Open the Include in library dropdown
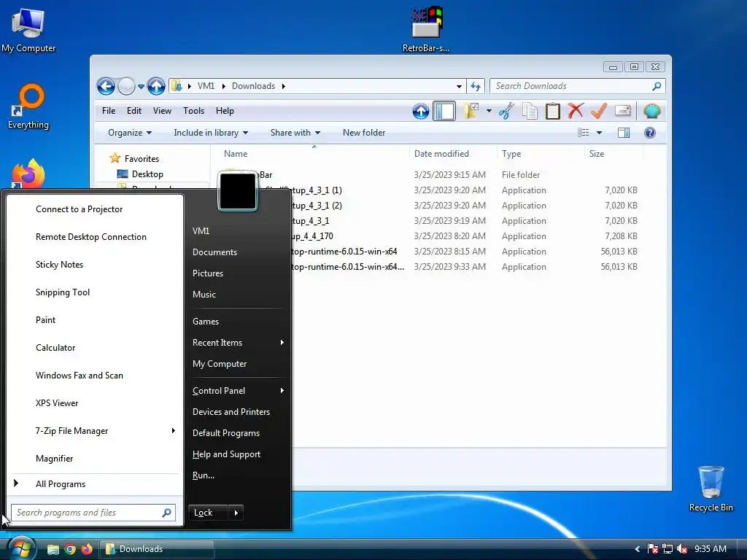 point(211,133)
